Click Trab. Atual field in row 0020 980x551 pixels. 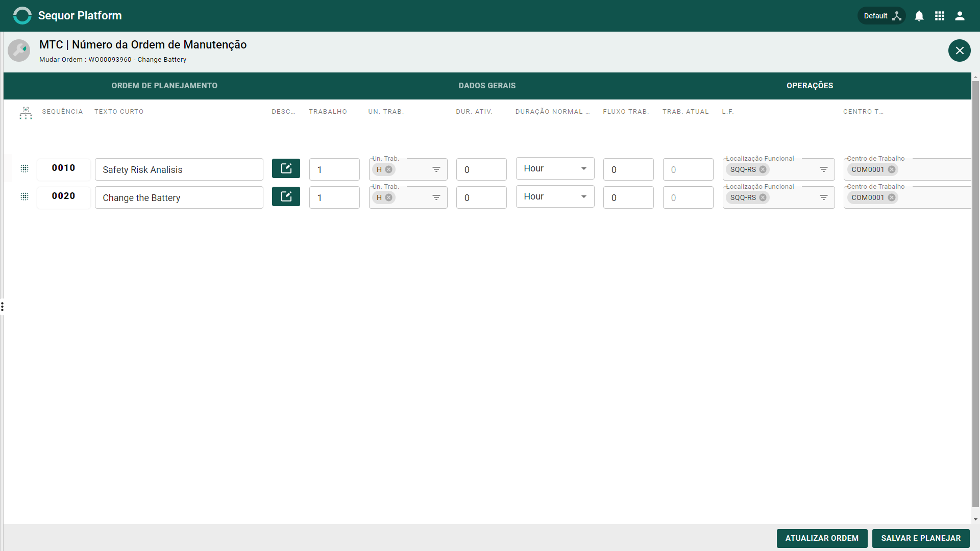coord(688,197)
